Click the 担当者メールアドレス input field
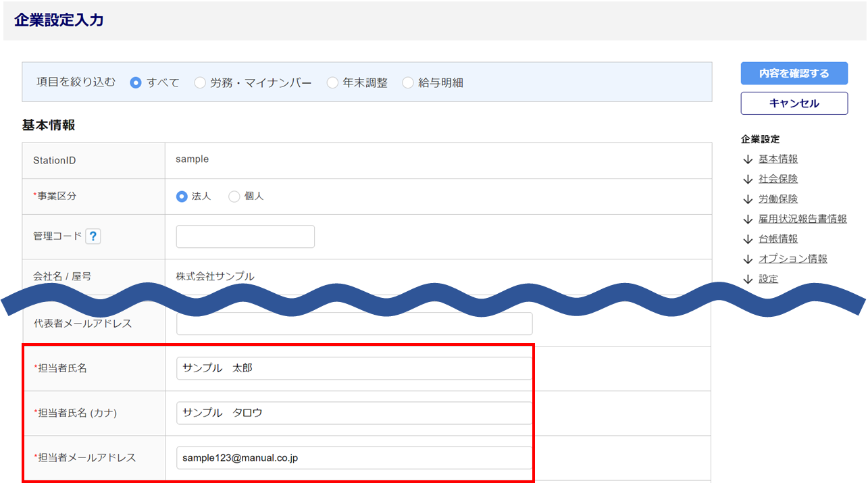This screenshot has height=483, width=868. tap(354, 457)
